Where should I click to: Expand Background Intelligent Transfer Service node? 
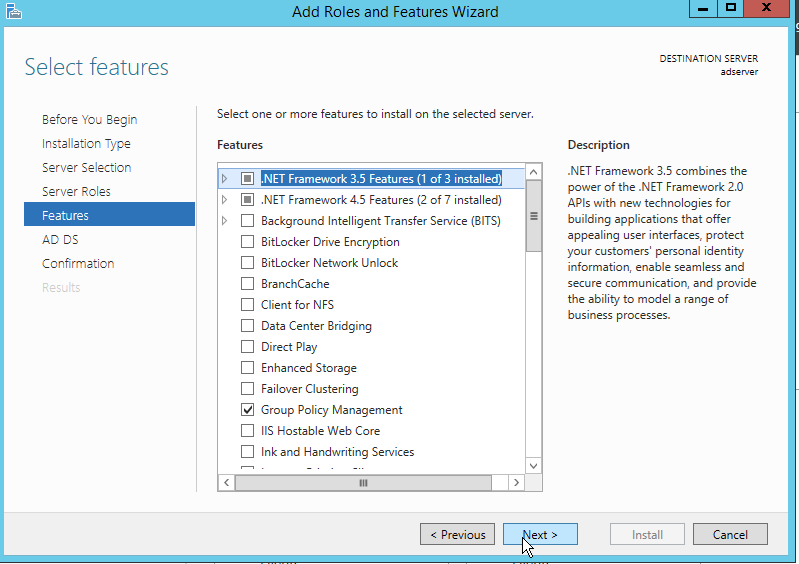point(225,221)
